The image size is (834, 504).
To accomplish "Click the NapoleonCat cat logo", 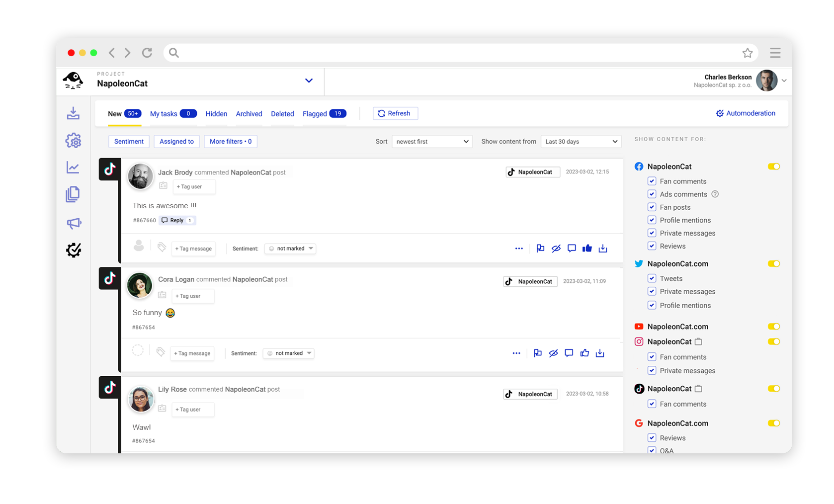I will (73, 80).
